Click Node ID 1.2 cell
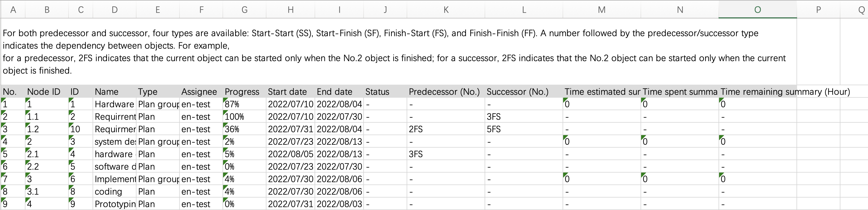 47,129
